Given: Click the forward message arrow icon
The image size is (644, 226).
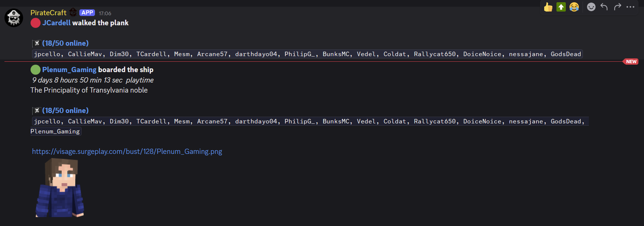Looking at the screenshot, I should pyautogui.click(x=618, y=7).
